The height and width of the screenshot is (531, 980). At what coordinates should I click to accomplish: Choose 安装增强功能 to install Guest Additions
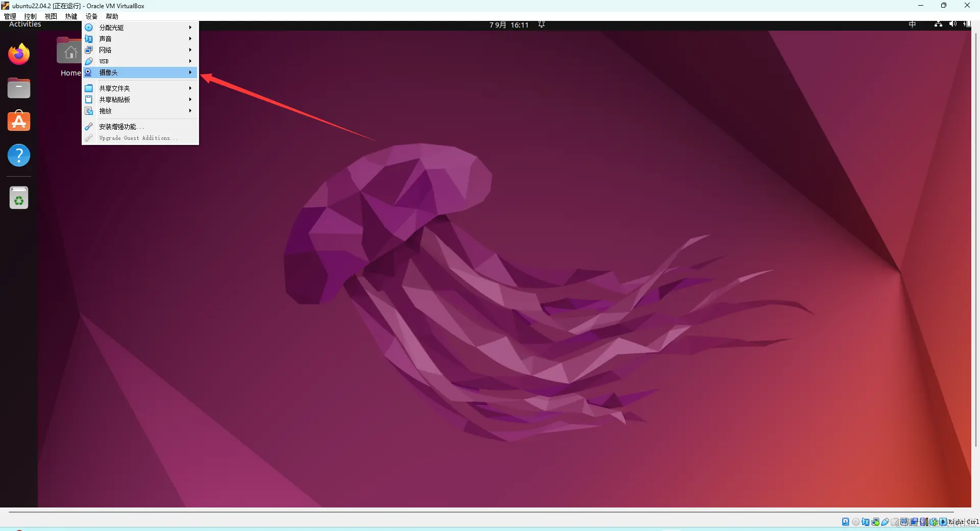coord(140,127)
